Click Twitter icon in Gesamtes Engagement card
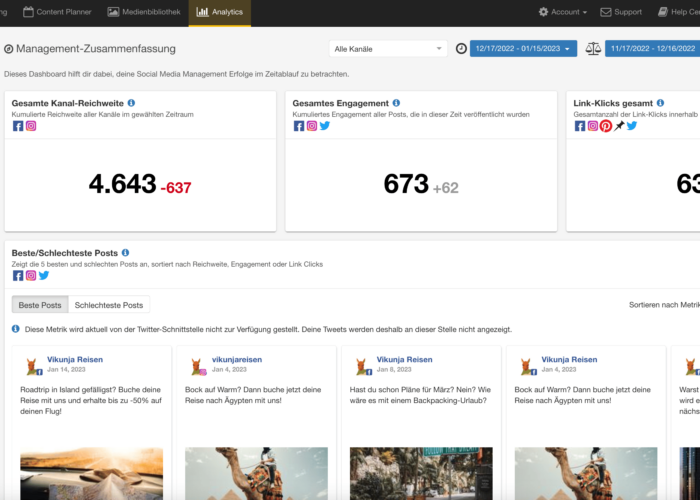Screen dimensions: 700x500 point(325,126)
